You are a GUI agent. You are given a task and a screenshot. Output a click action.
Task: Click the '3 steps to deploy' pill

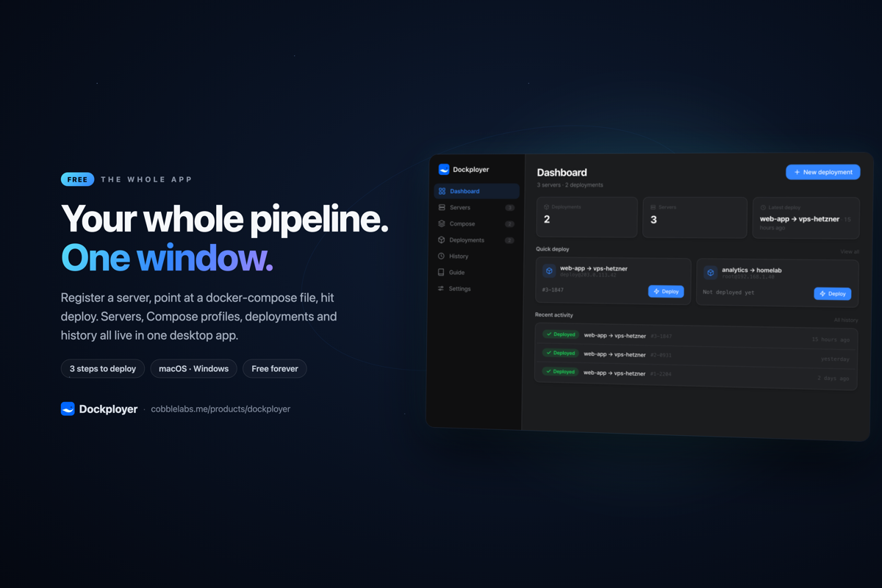[103, 368]
